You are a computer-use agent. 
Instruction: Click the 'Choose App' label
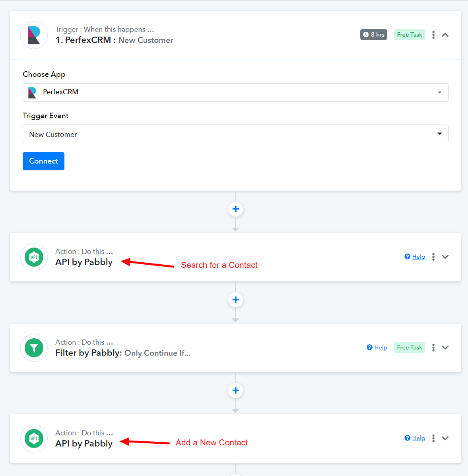click(44, 74)
